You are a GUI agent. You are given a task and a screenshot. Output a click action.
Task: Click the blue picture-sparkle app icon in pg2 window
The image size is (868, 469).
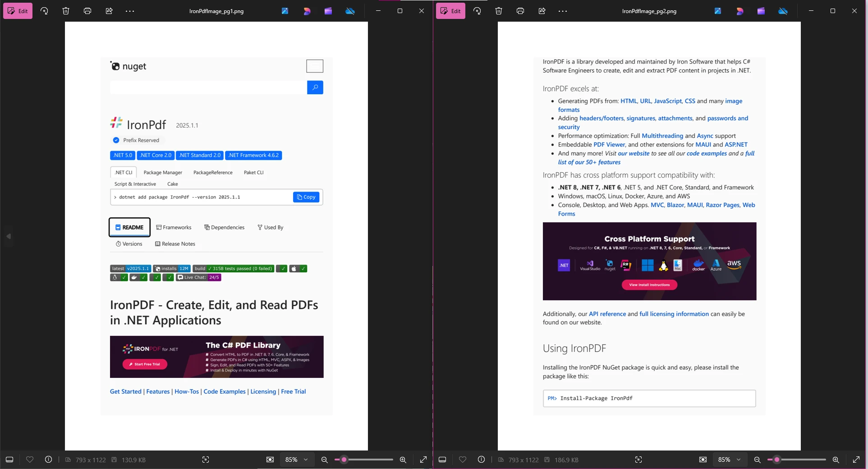pyautogui.click(x=718, y=11)
